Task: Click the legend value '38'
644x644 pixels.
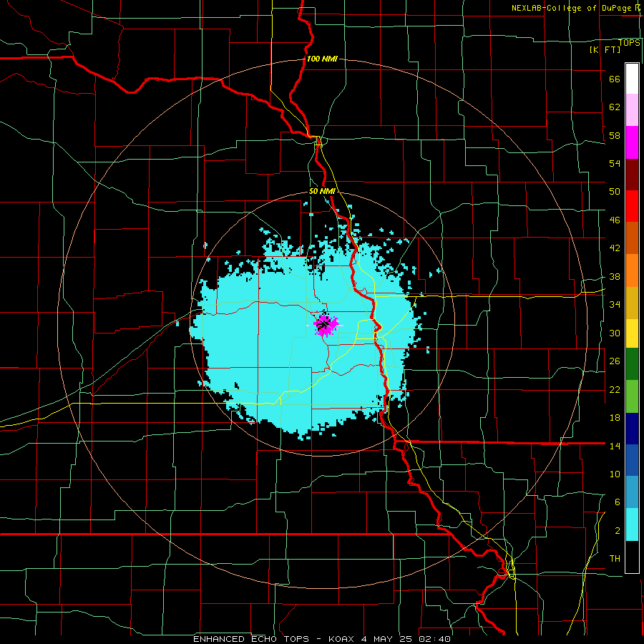Action: click(615, 277)
